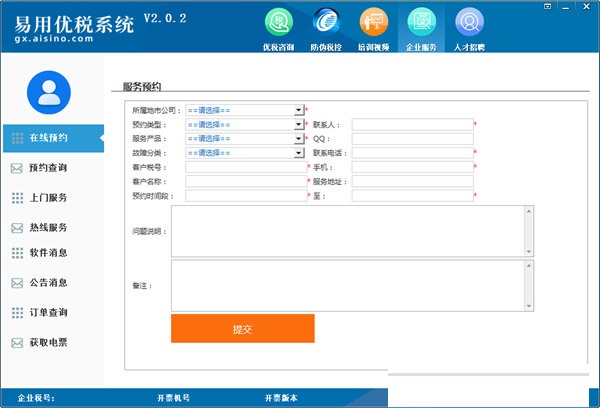The width and height of the screenshot is (600, 408).
Task: Expand the 预约类型 dropdown
Action: click(x=299, y=124)
